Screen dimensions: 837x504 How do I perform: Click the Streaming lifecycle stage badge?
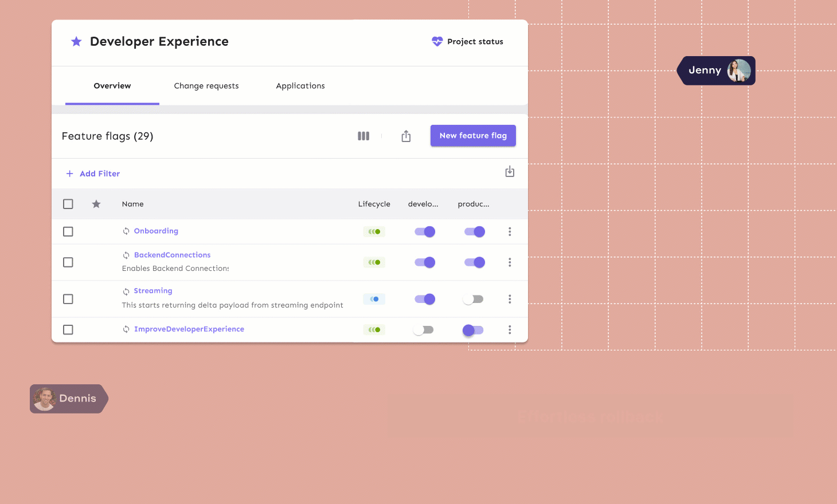374,299
